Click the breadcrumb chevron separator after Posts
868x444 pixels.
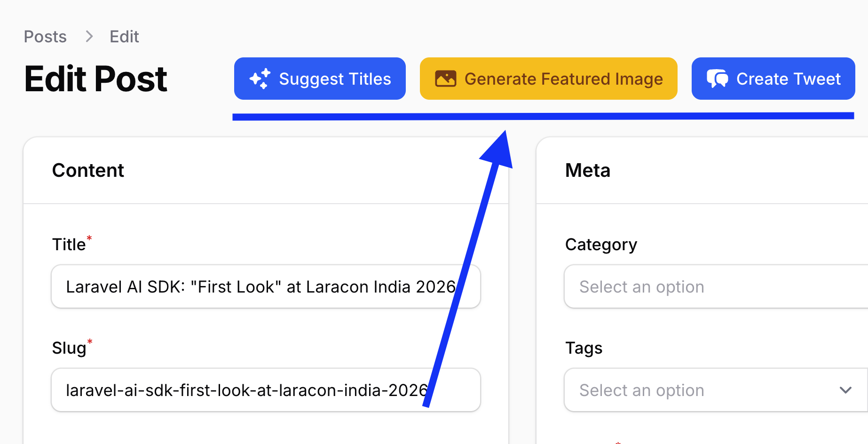tap(89, 36)
